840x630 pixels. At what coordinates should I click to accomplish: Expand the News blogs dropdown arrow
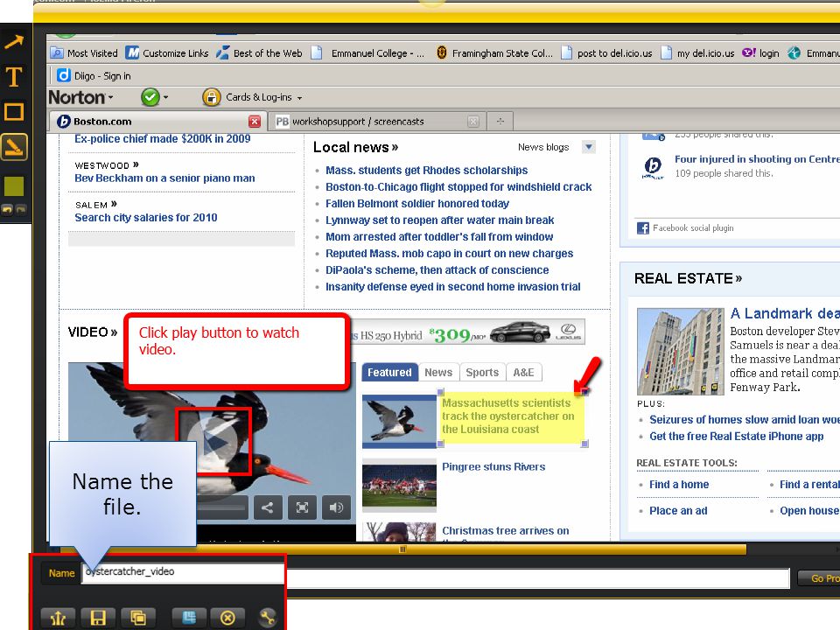pos(589,147)
